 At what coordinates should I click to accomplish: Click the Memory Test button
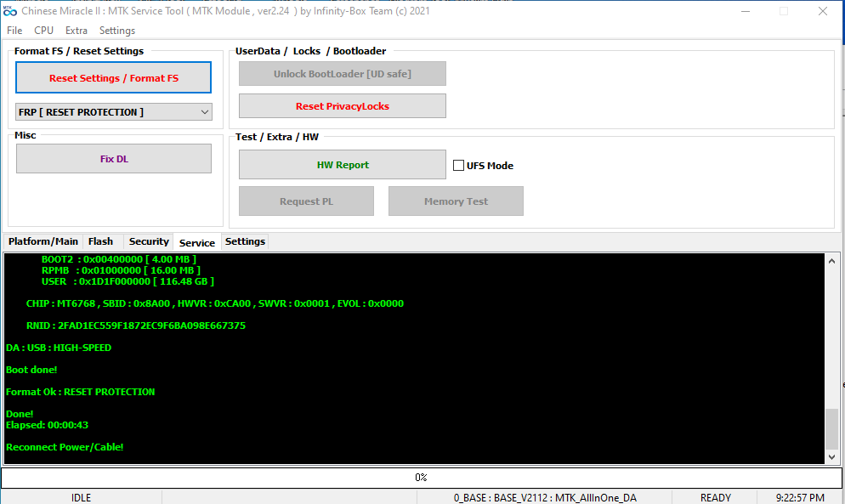456,201
